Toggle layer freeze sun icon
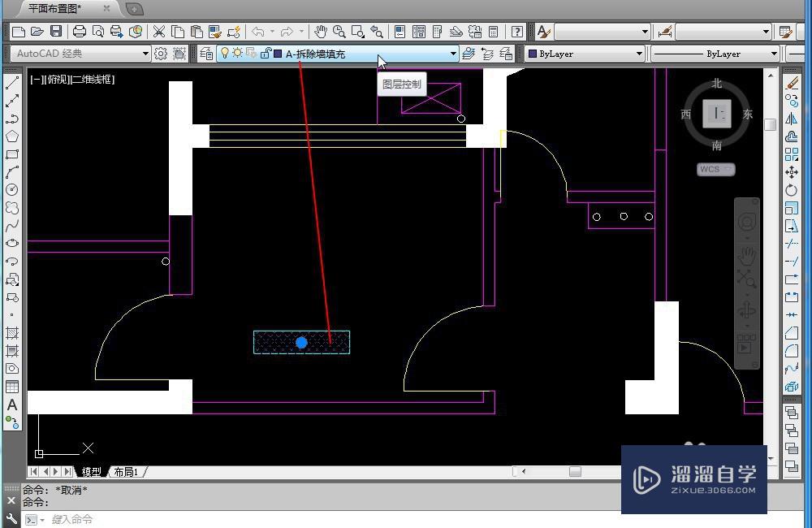The height and width of the screenshot is (528, 812). (237, 53)
